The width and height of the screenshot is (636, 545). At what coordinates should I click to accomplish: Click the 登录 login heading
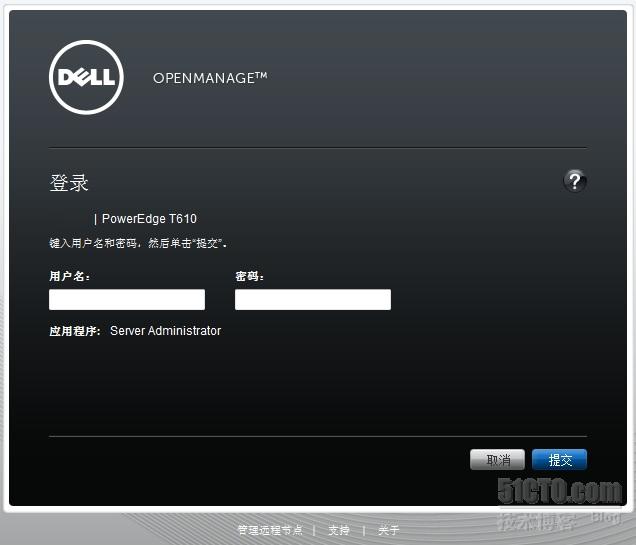[69, 182]
